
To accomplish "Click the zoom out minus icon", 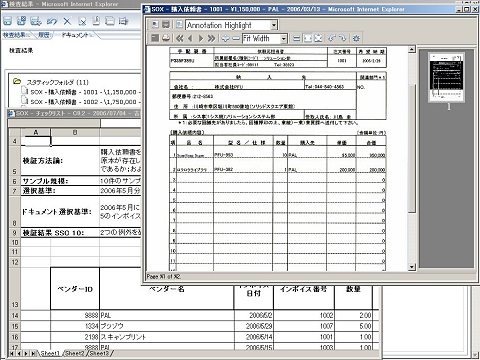I will tap(236, 38).
